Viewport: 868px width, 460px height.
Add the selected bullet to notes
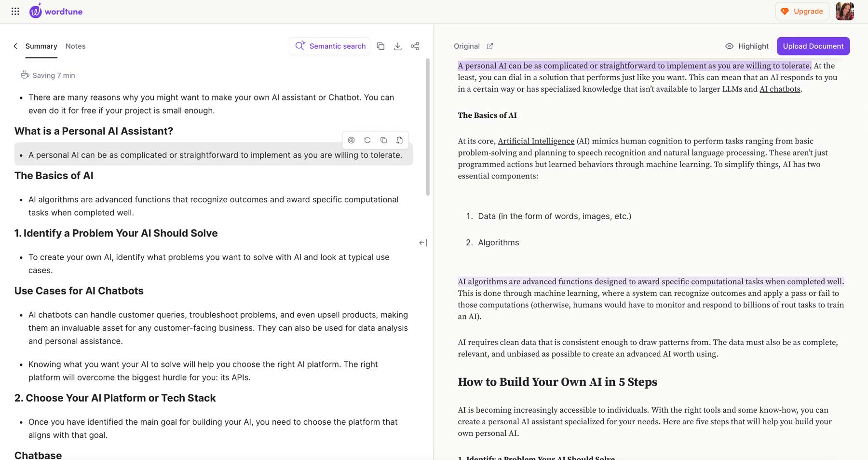pyautogui.click(x=399, y=140)
